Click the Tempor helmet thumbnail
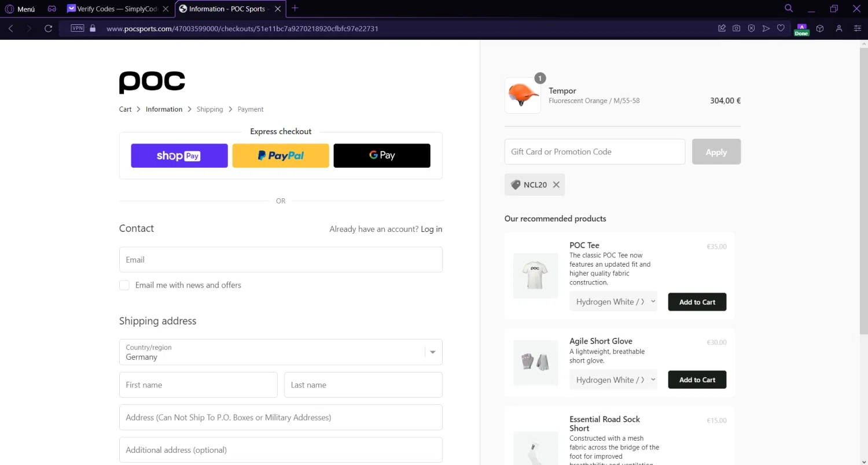The height and width of the screenshot is (465, 868). tap(523, 95)
